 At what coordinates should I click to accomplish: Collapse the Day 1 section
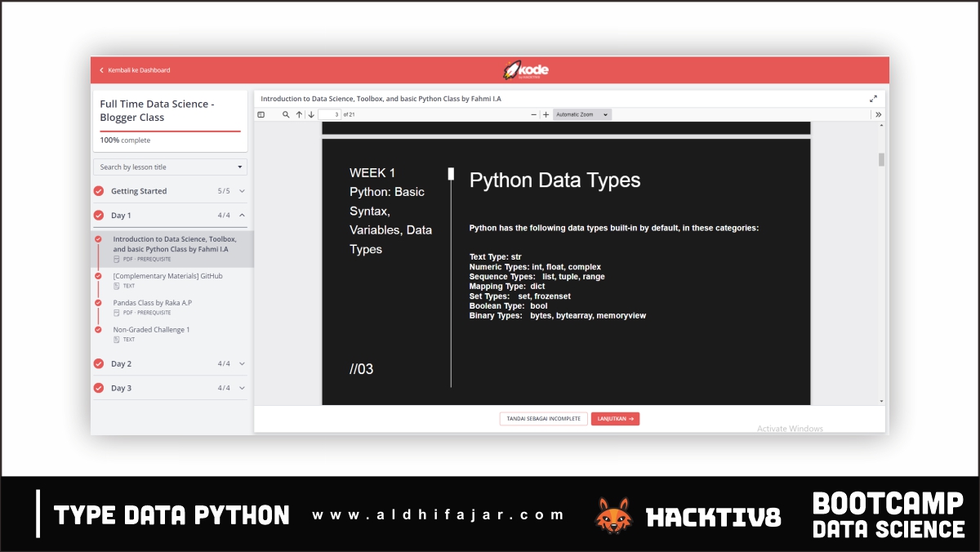[242, 215]
